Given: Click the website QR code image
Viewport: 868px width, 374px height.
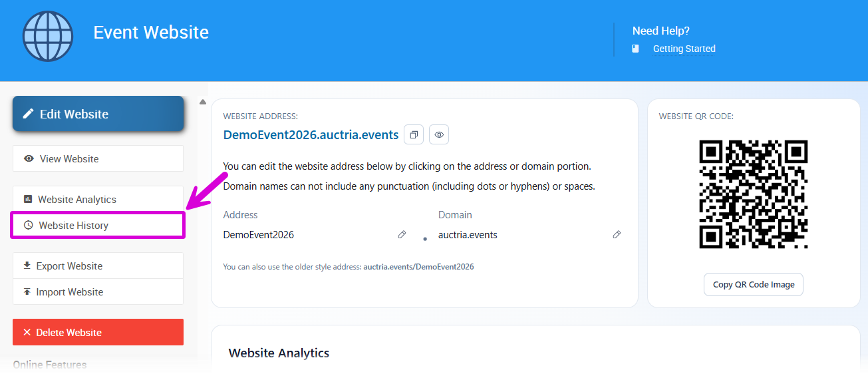Looking at the screenshot, I should [754, 194].
